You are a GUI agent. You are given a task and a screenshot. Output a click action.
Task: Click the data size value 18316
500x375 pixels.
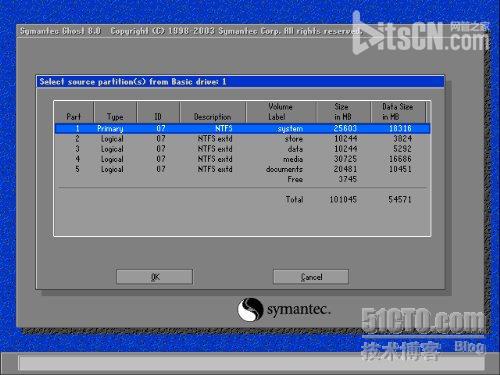(x=400, y=129)
